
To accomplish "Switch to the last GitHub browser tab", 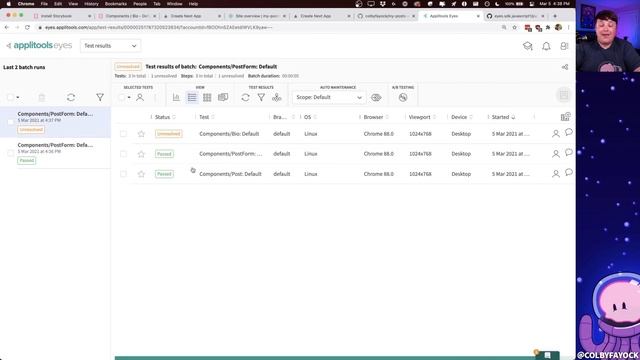I will tap(516, 16).
